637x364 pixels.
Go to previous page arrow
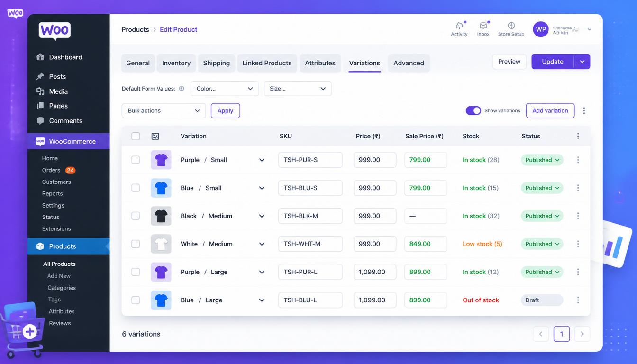pos(541,334)
